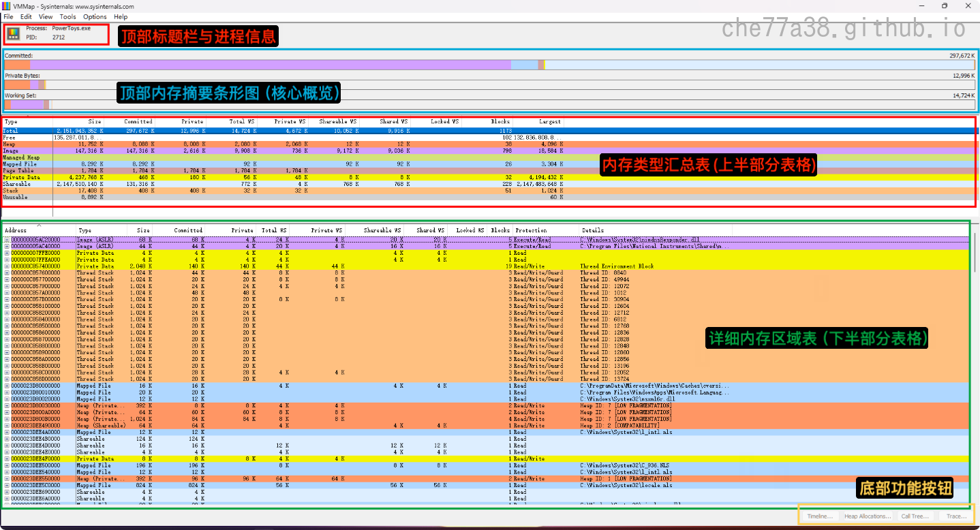Expand the 000000C857400000 Private Data row
This screenshot has width=980, height=530.
coord(7,266)
